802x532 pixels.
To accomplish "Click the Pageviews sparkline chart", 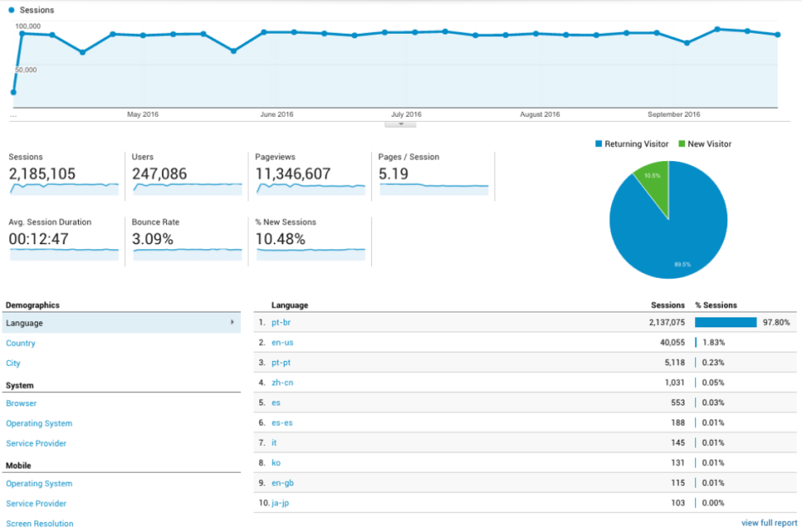I will pos(311,187).
